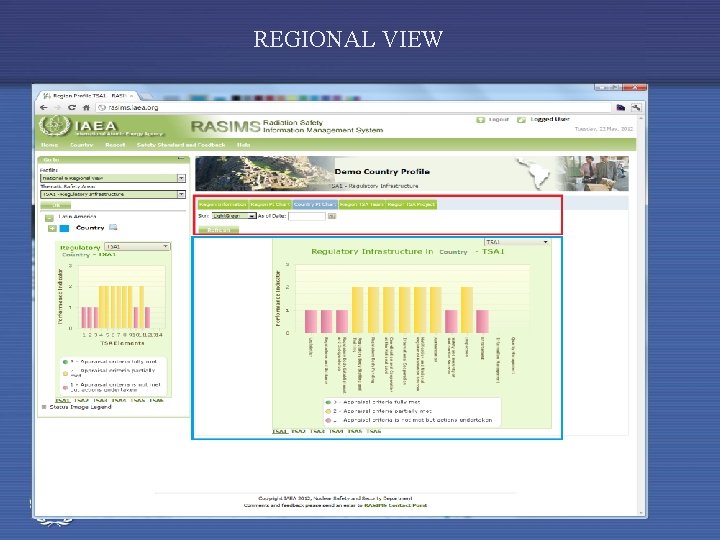Click the extension icon left of the wrench
Image resolution: width=720 pixels, height=540 pixels.
[621, 107]
